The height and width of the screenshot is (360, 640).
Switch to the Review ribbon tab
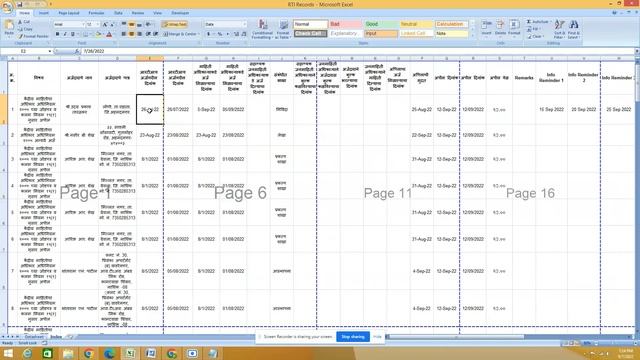138,13
